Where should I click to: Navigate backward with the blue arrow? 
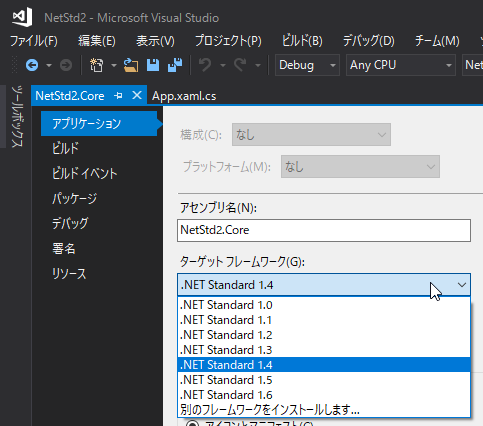pyautogui.click(x=32, y=65)
